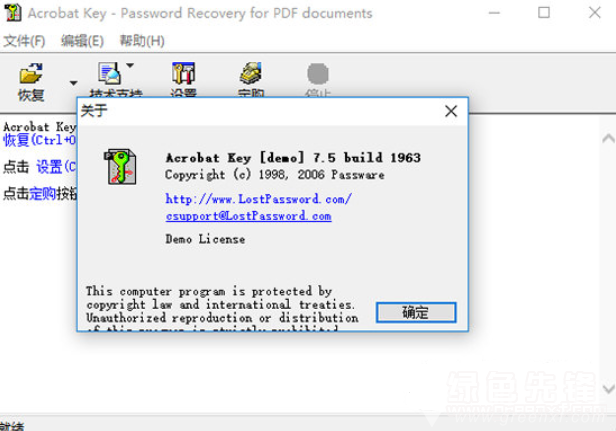Viewport: 616px width, 431px height.
Task: Expand the technical support dropdown arrow
Action: click(x=130, y=65)
